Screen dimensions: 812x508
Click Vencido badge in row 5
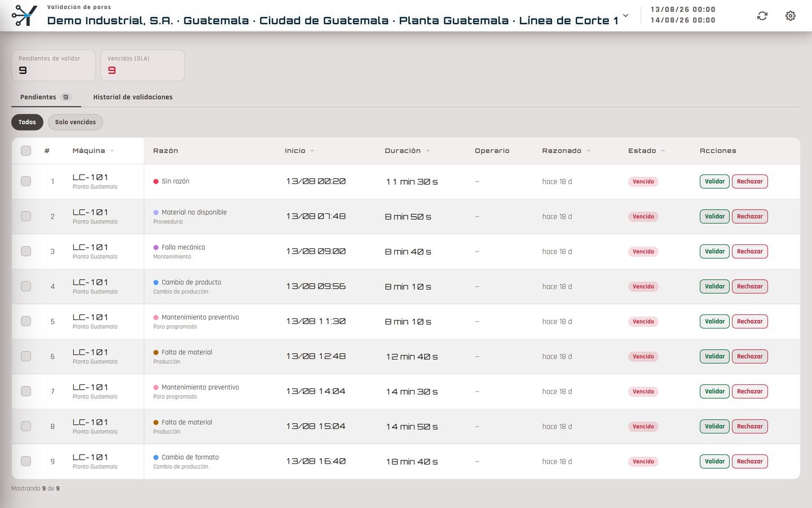[643, 321]
